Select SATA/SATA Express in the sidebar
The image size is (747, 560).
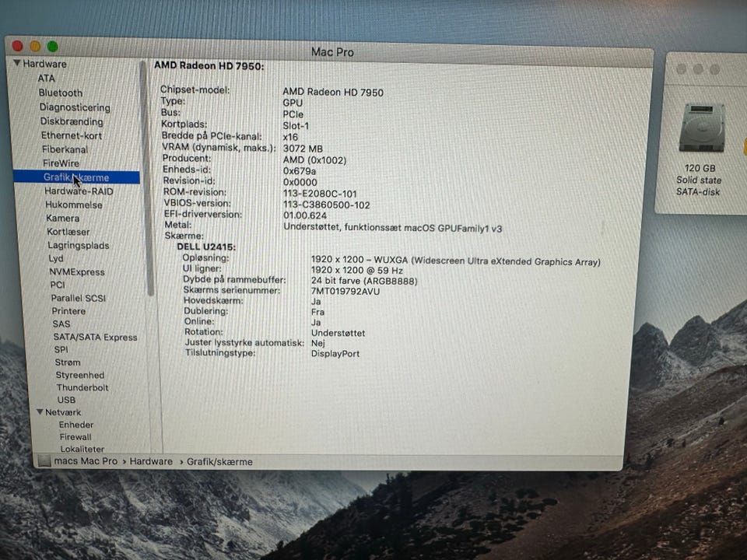pos(95,337)
